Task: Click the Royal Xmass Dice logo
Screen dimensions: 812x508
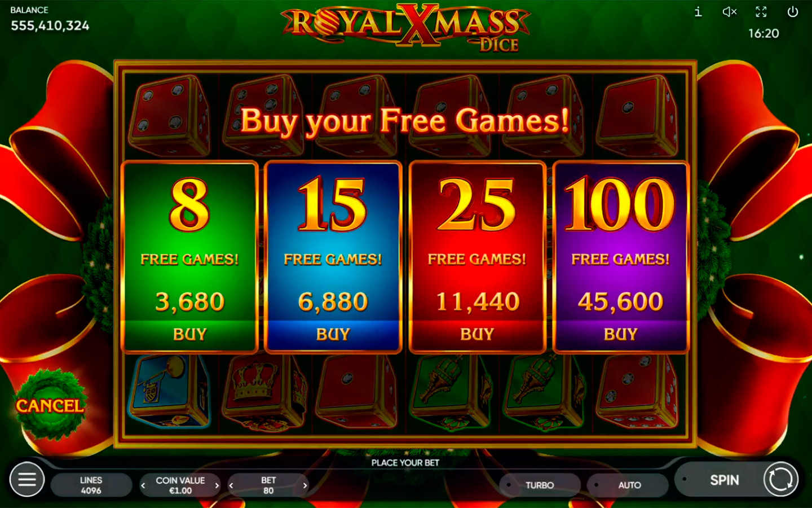Action: [406, 27]
